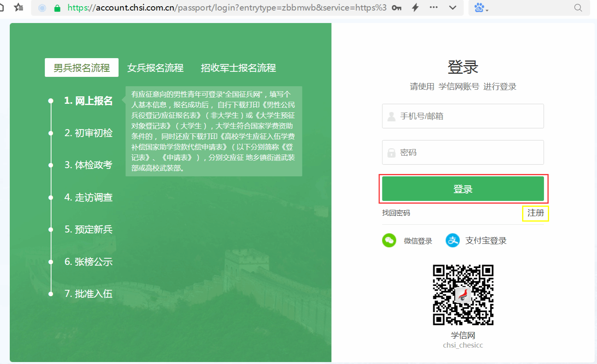Click the magnifier search icon
597x364 pixels.
pyautogui.click(x=578, y=8)
